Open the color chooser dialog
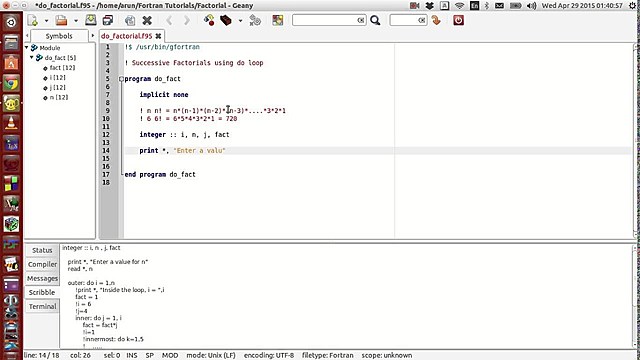 click(278, 20)
